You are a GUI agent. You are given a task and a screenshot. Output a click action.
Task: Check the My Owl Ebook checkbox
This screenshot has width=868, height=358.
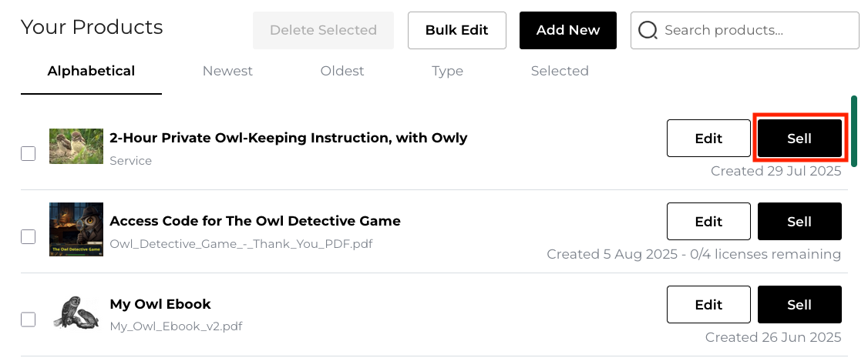pyautogui.click(x=28, y=320)
